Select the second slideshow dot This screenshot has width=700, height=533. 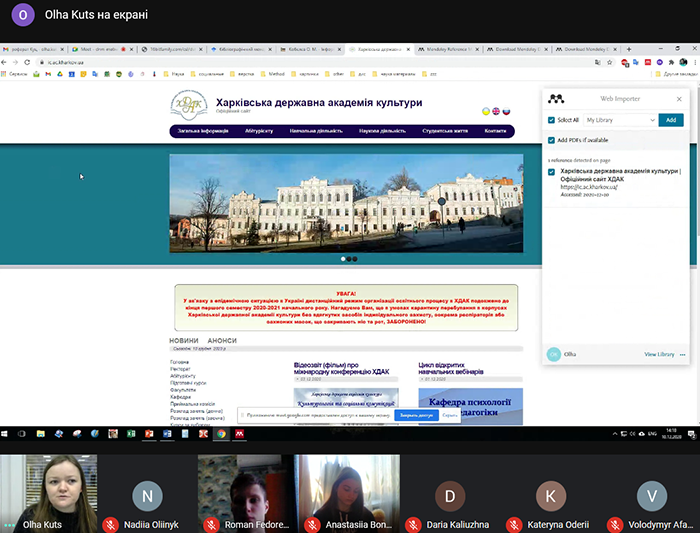tap(349, 259)
